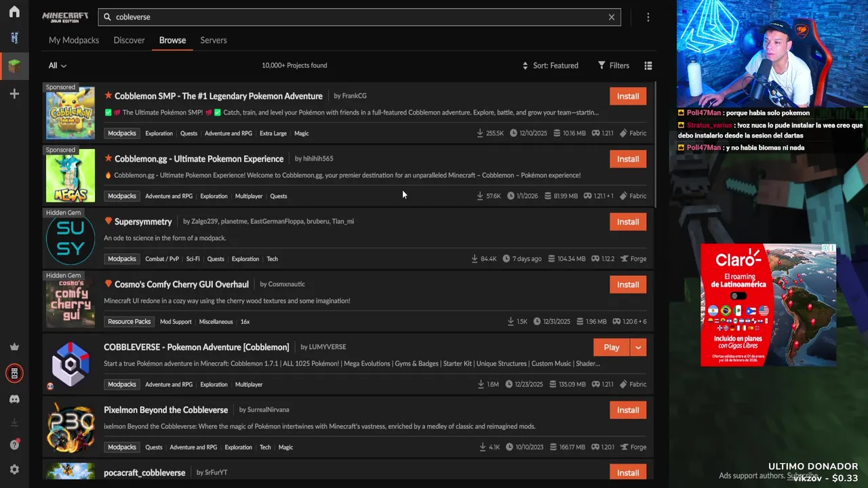Open Cobblemon.gg MEGAS thumbnail
Viewport: 868px width, 488px height.
(x=71, y=176)
